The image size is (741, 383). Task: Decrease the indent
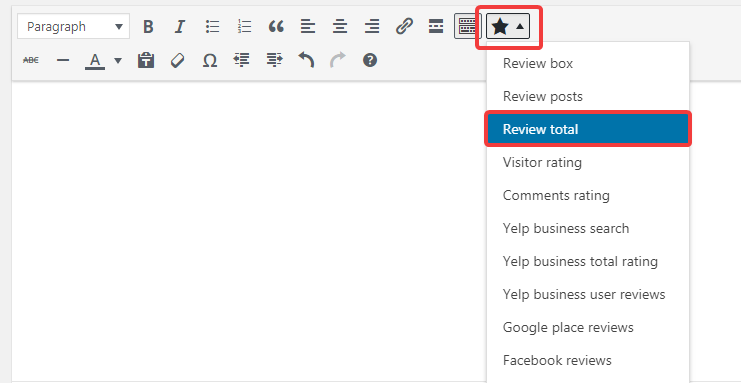point(242,61)
